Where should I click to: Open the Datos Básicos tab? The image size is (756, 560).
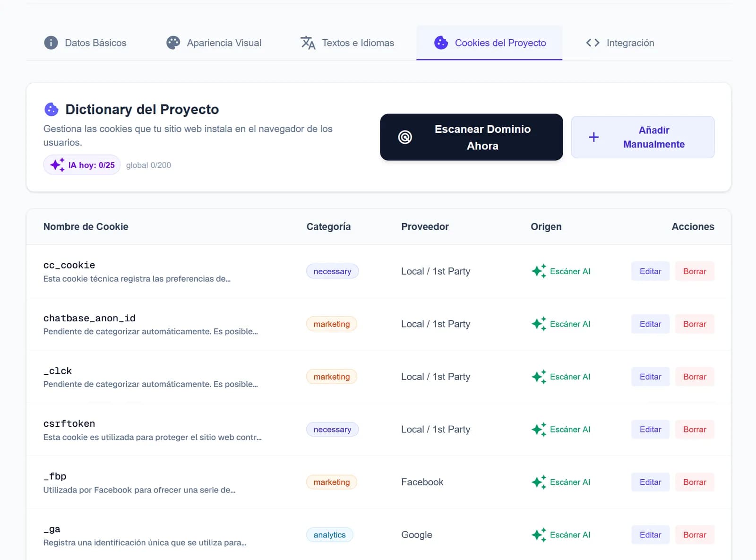tap(86, 43)
